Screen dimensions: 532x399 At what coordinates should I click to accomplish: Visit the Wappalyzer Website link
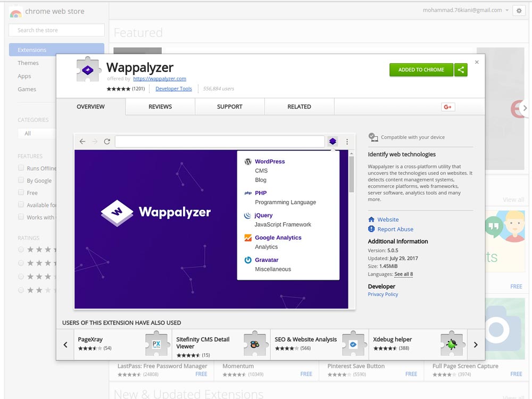tap(387, 219)
